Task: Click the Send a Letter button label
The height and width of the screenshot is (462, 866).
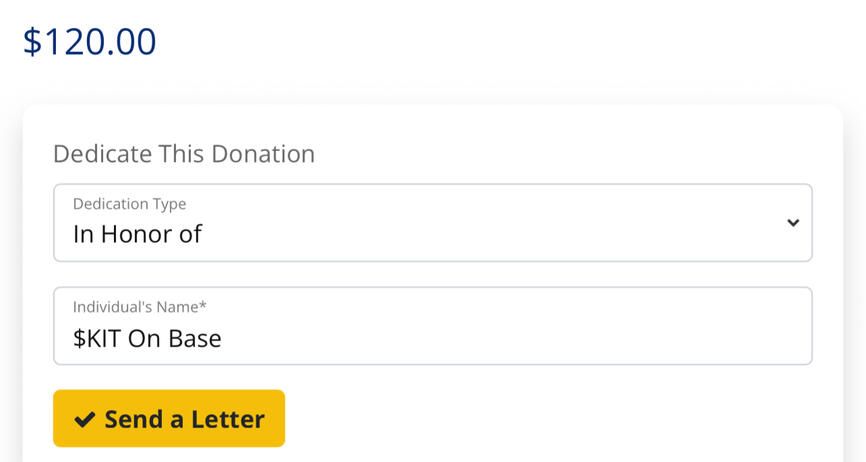Action: 184,419
